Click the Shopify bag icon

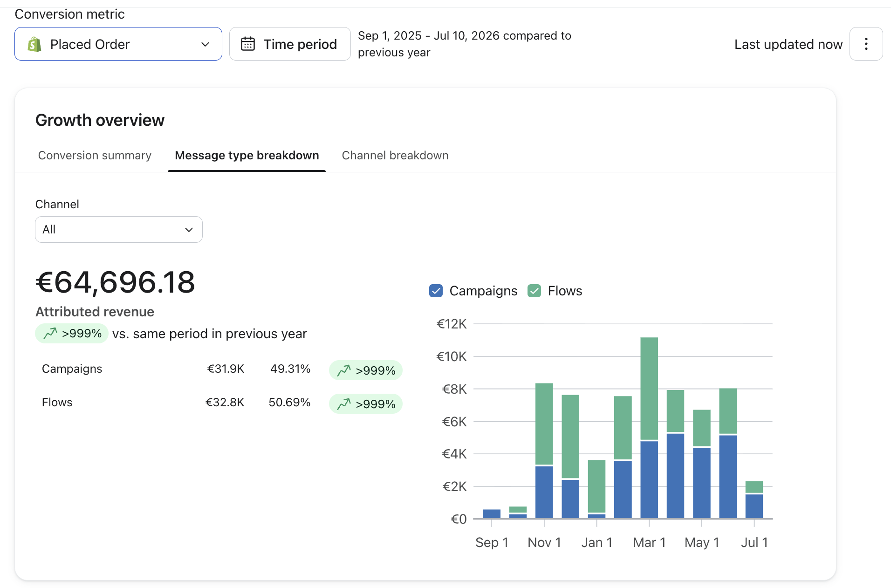pos(34,44)
